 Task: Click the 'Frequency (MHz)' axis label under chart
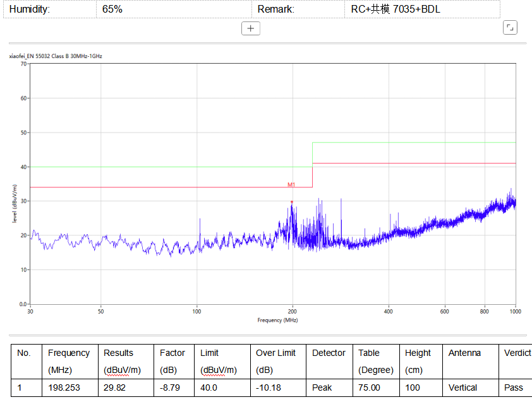point(277,321)
